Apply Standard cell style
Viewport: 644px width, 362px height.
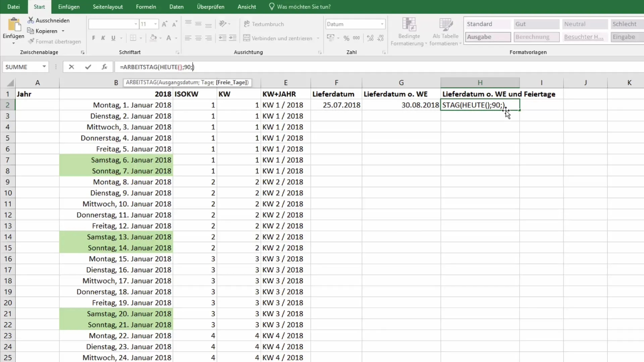pyautogui.click(x=488, y=24)
